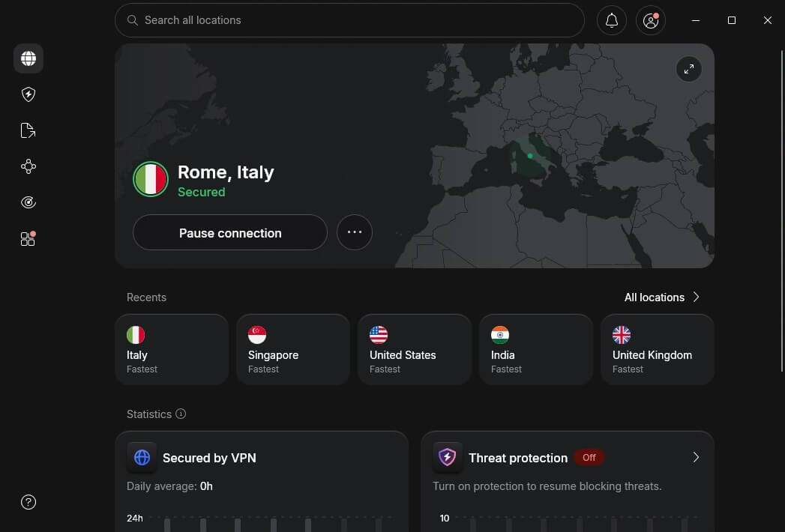Connect to recent United Kingdom location
This screenshot has width=785, height=532.
tap(658, 349)
